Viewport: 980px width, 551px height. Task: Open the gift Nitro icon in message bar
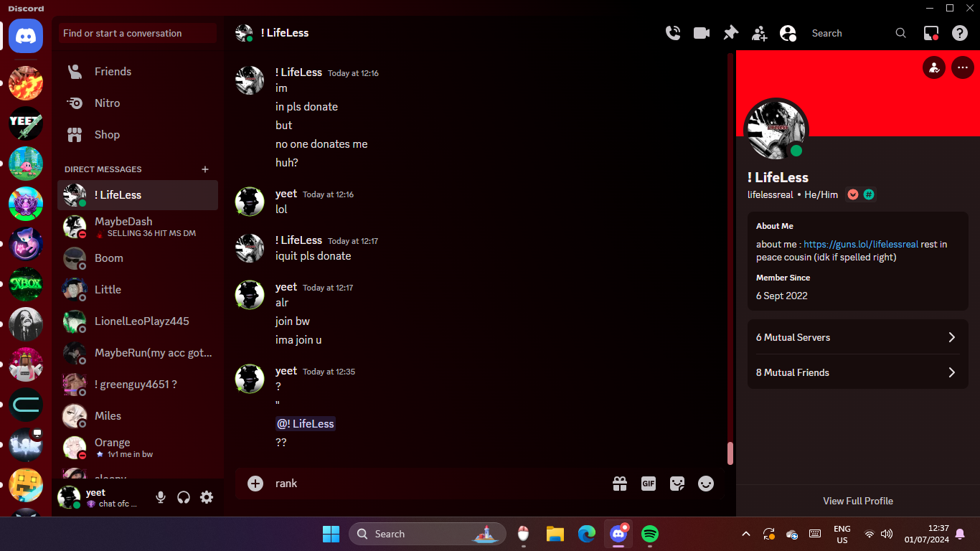pyautogui.click(x=620, y=484)
